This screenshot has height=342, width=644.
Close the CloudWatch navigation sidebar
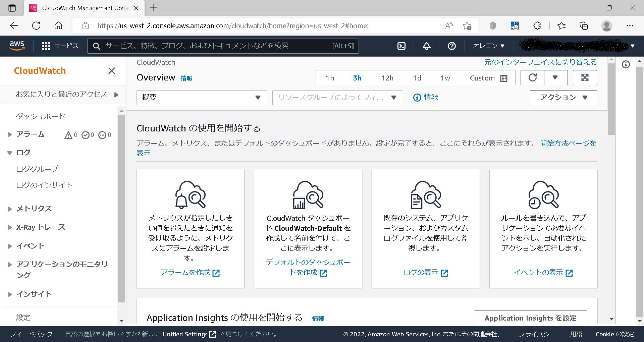pyautogui.click(x=112, y=71)
